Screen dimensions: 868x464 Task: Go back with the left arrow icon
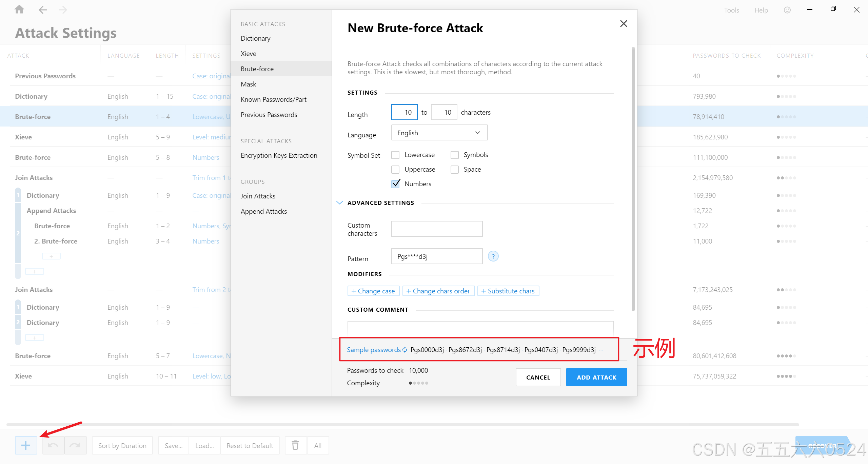pyautogui.click(x=43, y=10)
